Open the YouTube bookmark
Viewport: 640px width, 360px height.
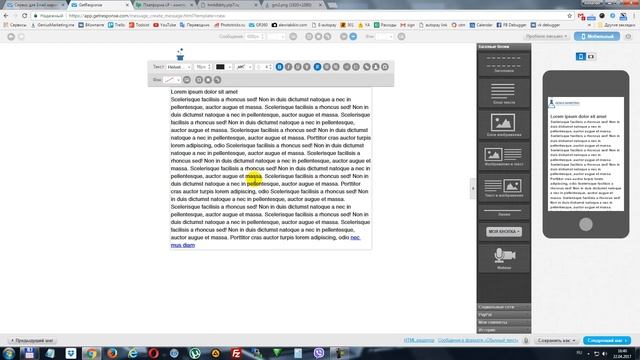tap(164, 25)
